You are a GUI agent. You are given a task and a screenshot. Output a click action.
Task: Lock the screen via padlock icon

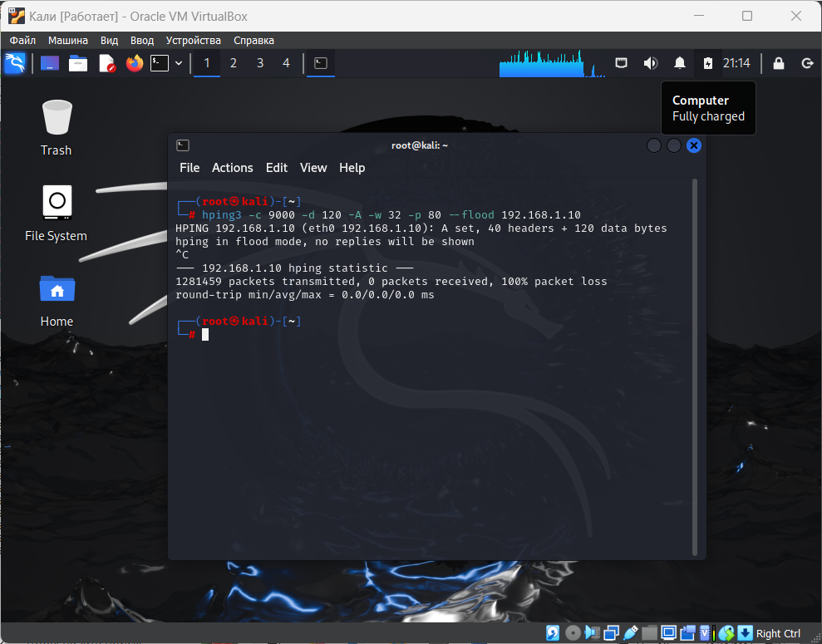(x=779, y=63)
